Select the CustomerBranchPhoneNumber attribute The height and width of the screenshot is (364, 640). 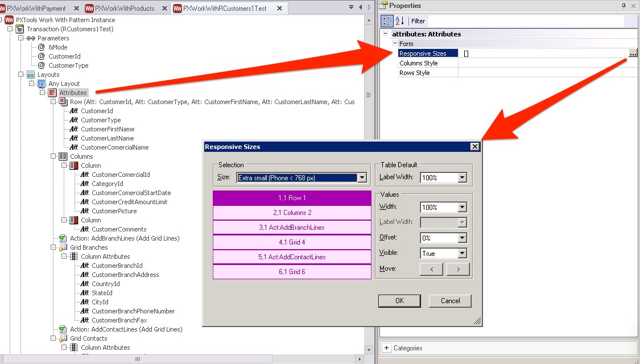point(133,311)
